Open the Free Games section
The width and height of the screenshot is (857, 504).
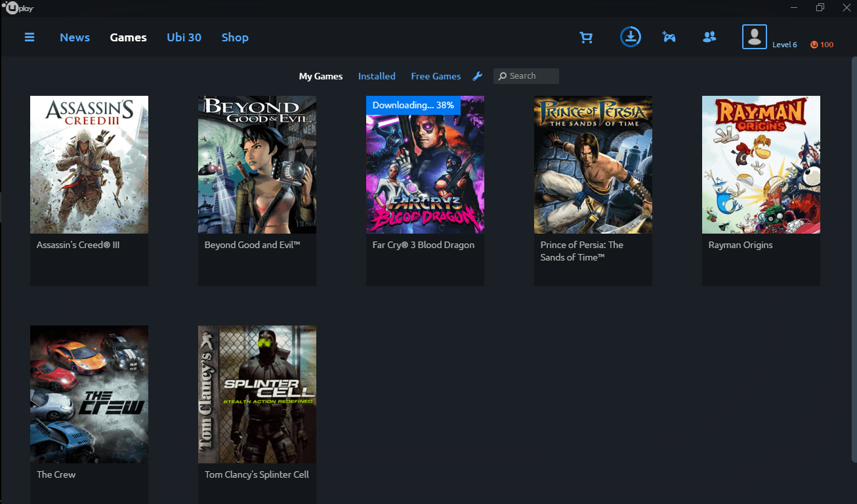pos(436,76)
